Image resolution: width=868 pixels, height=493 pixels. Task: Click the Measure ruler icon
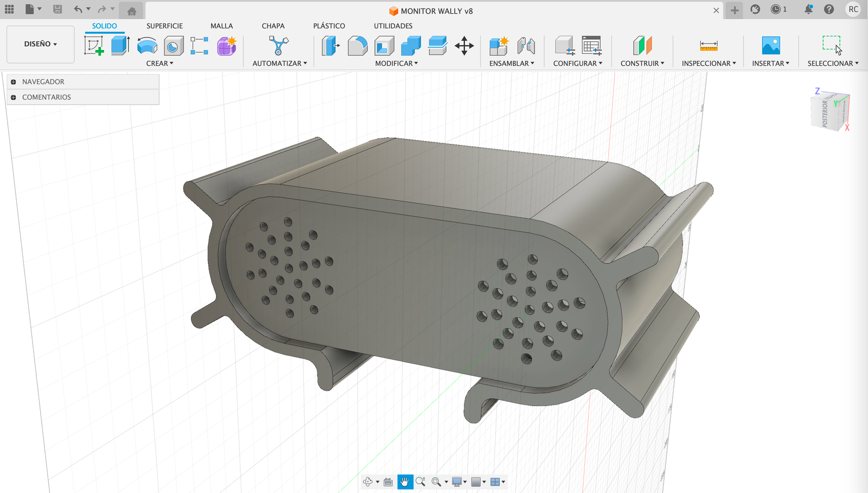click(x=709, y=46)
